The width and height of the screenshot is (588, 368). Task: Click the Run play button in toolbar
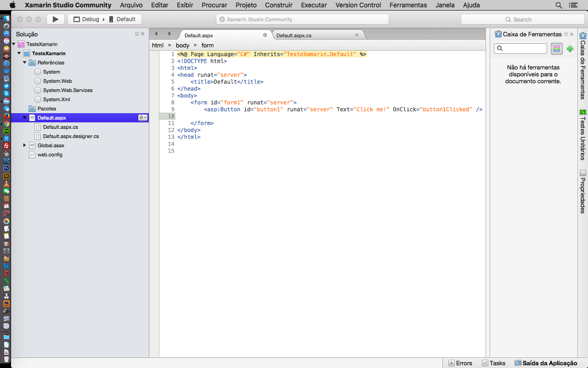pyautogui.click(x=56, y=19)
